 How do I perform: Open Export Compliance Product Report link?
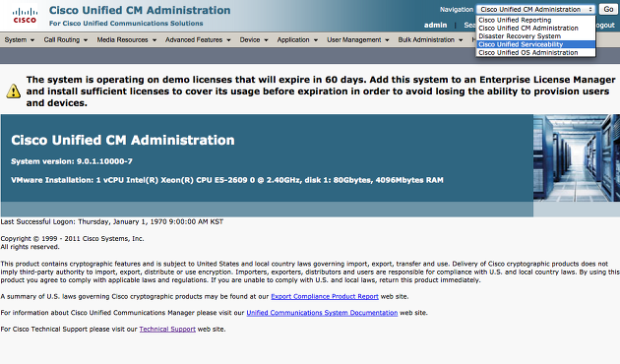(325, 296)
